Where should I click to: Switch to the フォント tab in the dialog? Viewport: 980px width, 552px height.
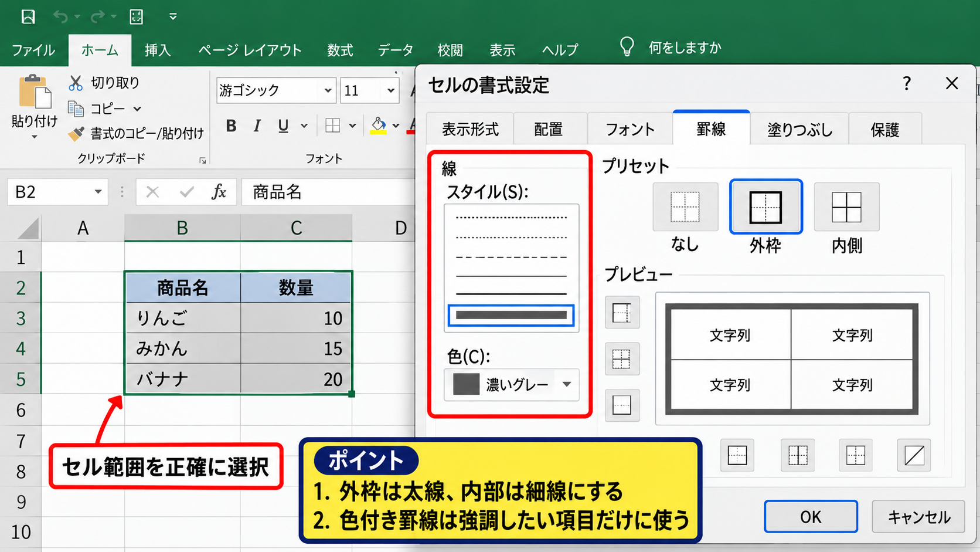tap(630, 129)
